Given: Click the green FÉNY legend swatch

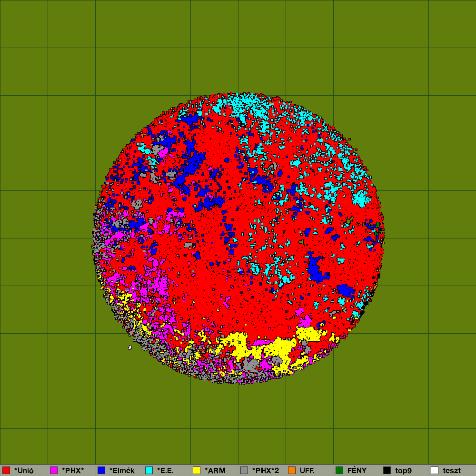Looking at the screenshot, I should click(x=339, y=470).
